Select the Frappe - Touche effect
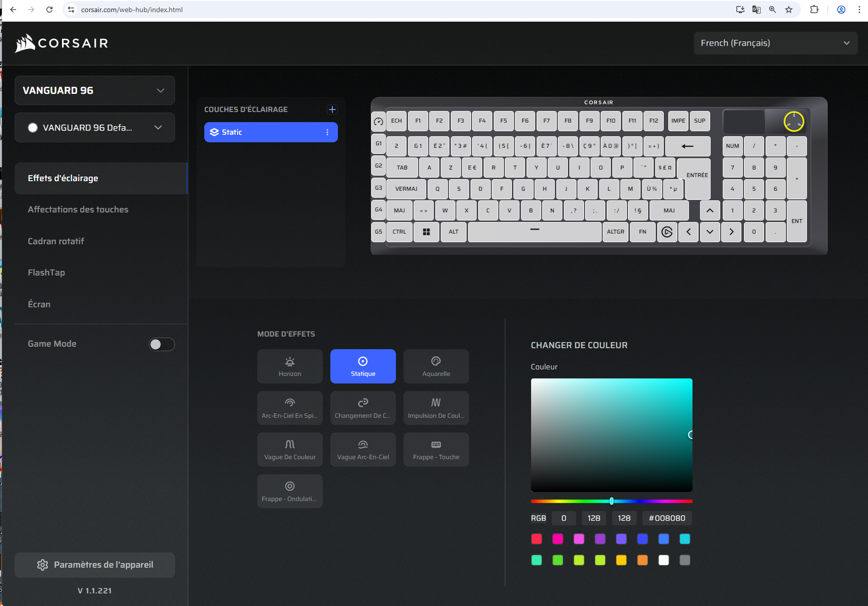The image size is (868, 606). pyautogui.click(x=436, y=450)
